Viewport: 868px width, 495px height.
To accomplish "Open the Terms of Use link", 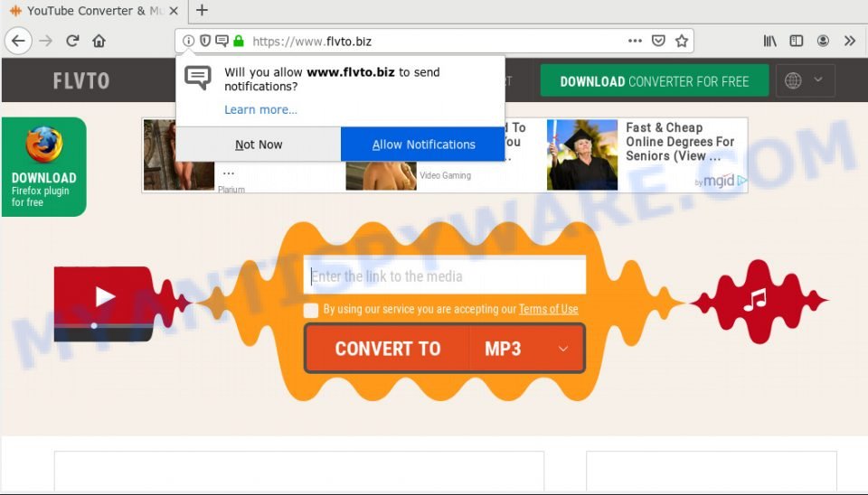I will coord(548,309).
